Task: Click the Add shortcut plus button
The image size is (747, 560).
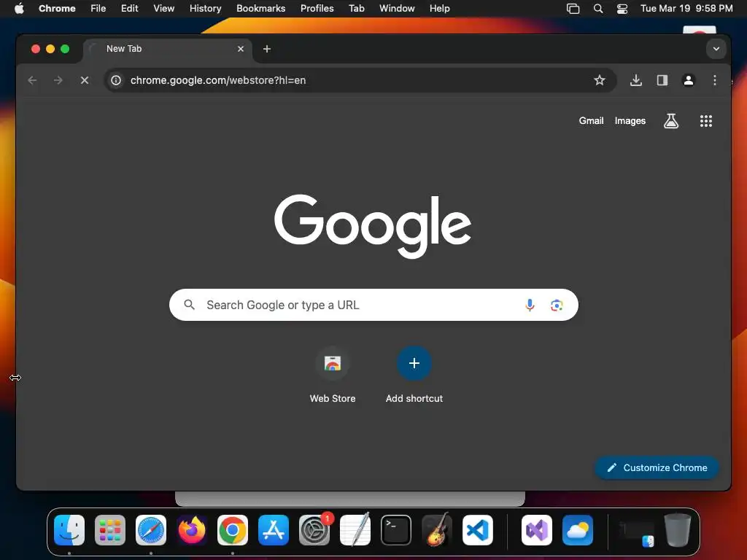Action: coord(414,363)
